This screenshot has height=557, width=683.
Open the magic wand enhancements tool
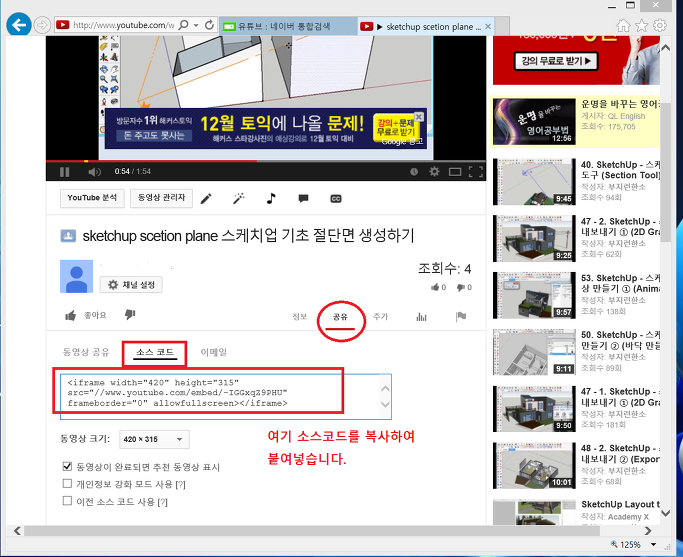(239, 199)
